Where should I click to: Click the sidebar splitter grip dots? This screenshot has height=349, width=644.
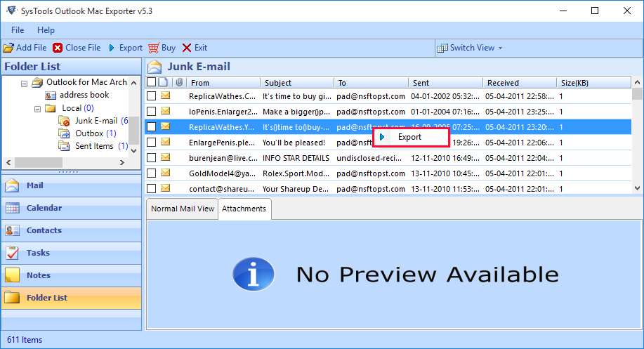[69, 172]
